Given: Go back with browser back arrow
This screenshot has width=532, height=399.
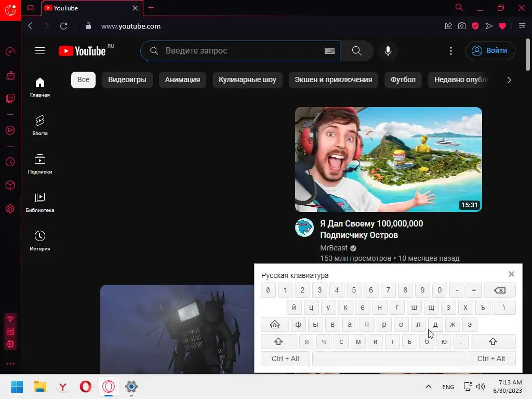Looking at the screenshot, I should [30, 26].
